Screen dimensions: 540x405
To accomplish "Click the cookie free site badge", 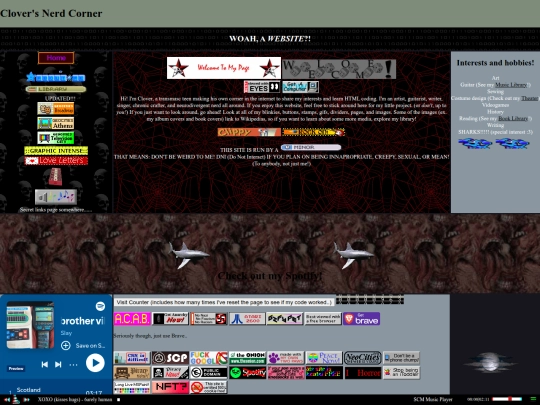I will click(x=209, y=387).
